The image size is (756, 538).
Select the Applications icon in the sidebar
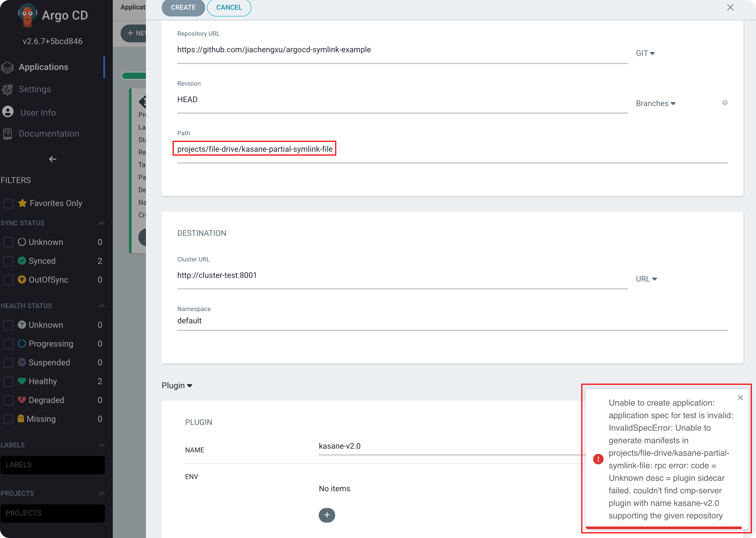[8, 67]
